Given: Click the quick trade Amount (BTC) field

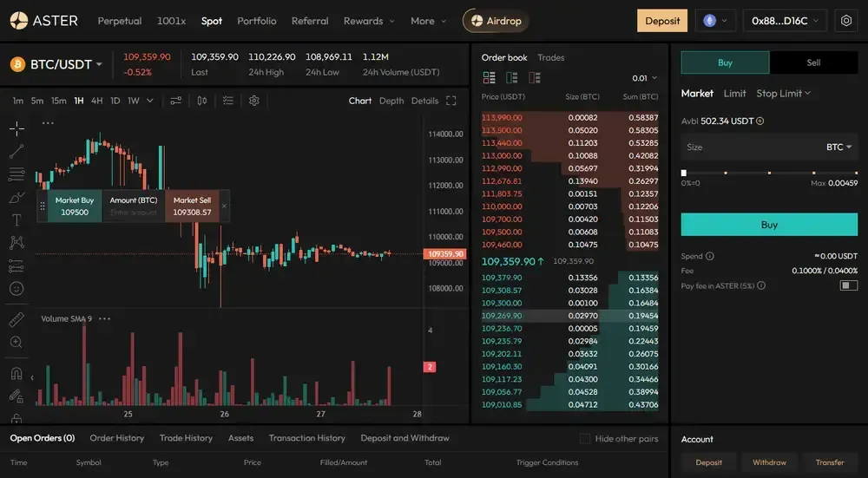Looking at the screenshot, I should click(134, 206).
